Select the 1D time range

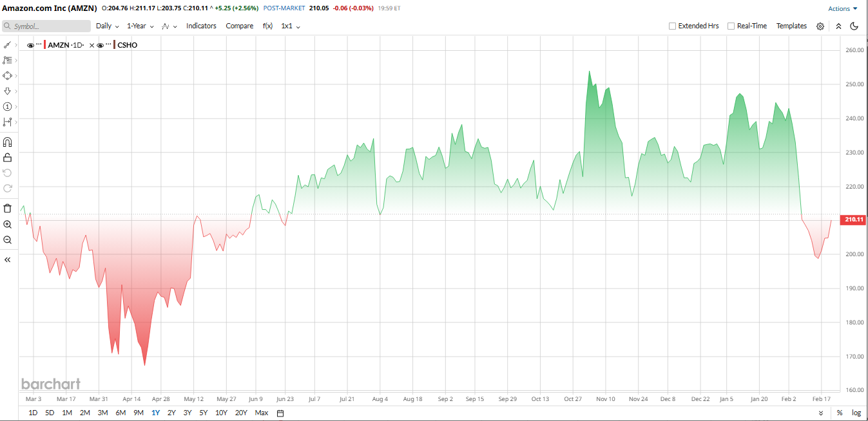33,413
